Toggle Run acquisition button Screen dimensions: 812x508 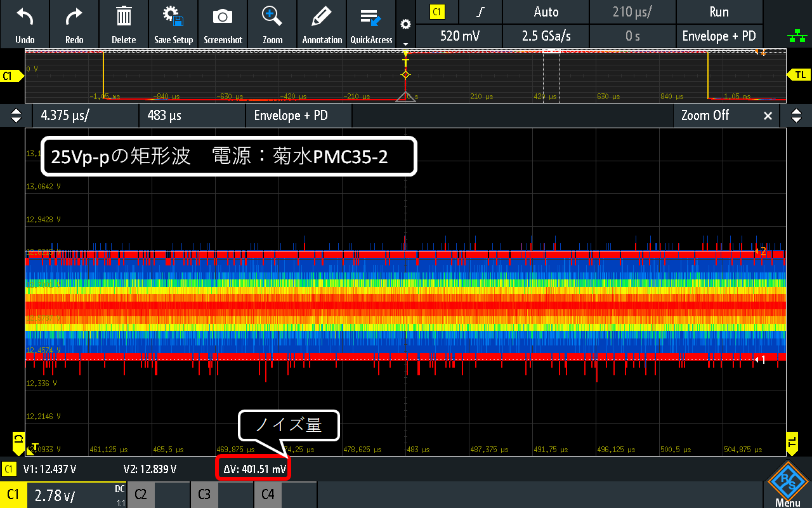pyautogui.click(x=719, y=11)
